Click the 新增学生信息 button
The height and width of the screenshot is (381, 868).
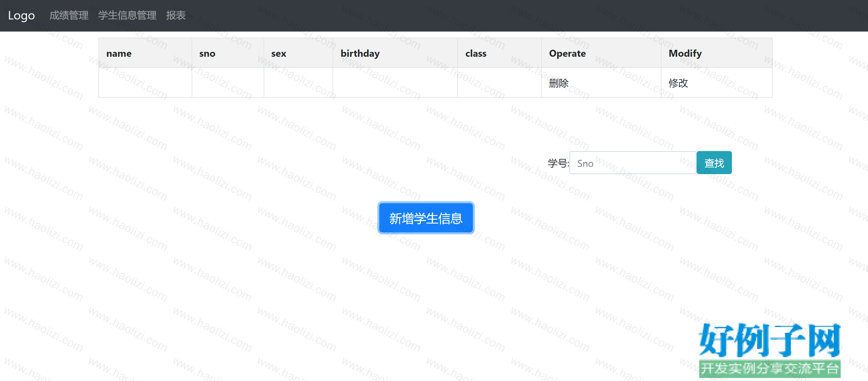click(426, 218)
